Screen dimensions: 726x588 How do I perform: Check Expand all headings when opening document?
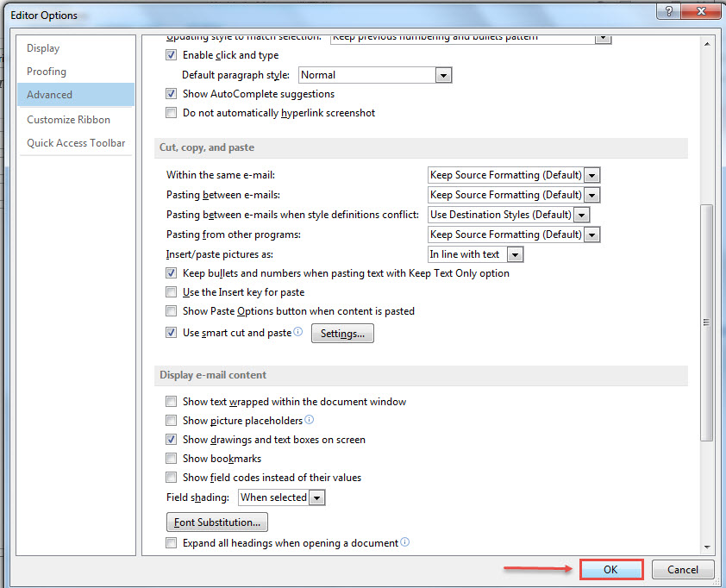[x=172, y=542]
